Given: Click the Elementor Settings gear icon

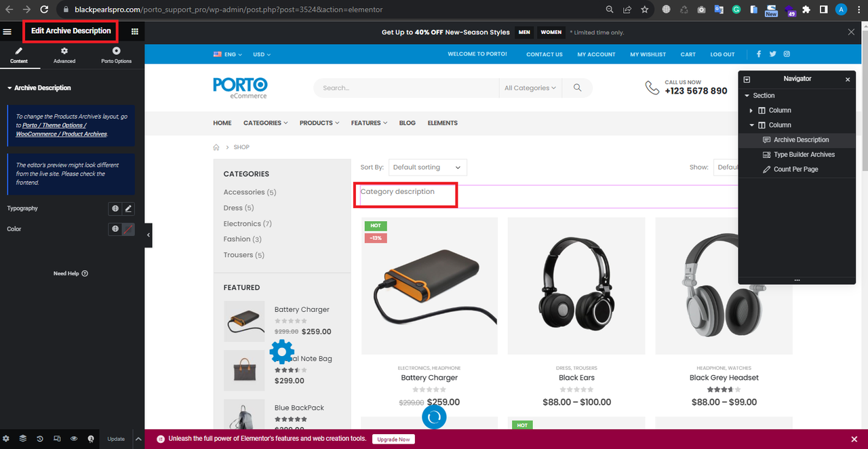Looking at the screenshot, I should [x=6, y=439].
